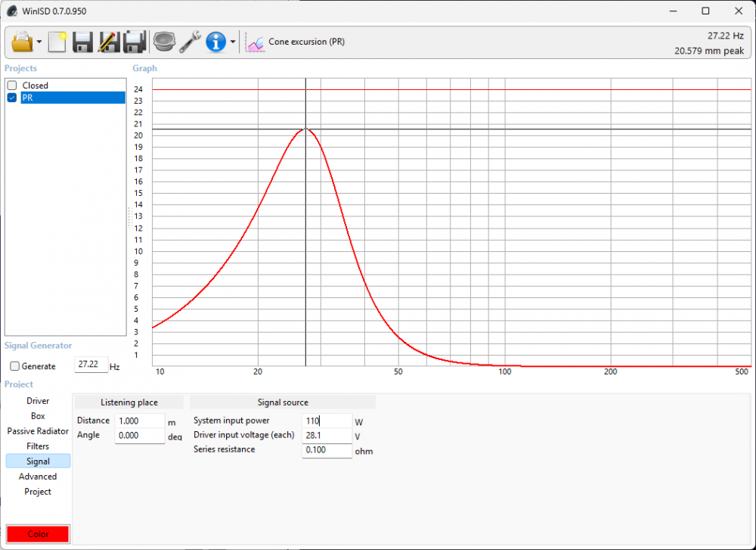Viewport: 756px width, 550px height.
Task: Expand the info icon dropdown arrow
Action: [x=233, y=42]
